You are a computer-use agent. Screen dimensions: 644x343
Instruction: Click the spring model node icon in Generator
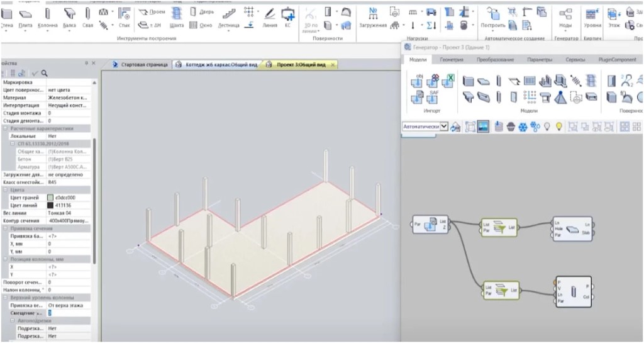pyautogui.click(x=576, y=81)
